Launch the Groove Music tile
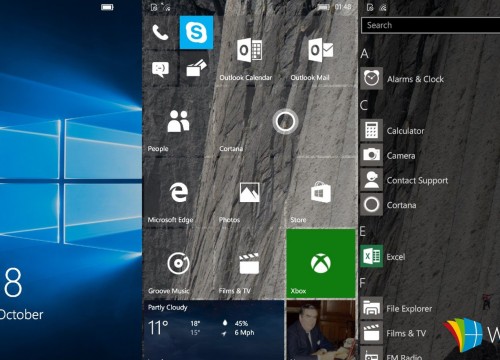This screenshot has height=360, width=500. [178, 264]
